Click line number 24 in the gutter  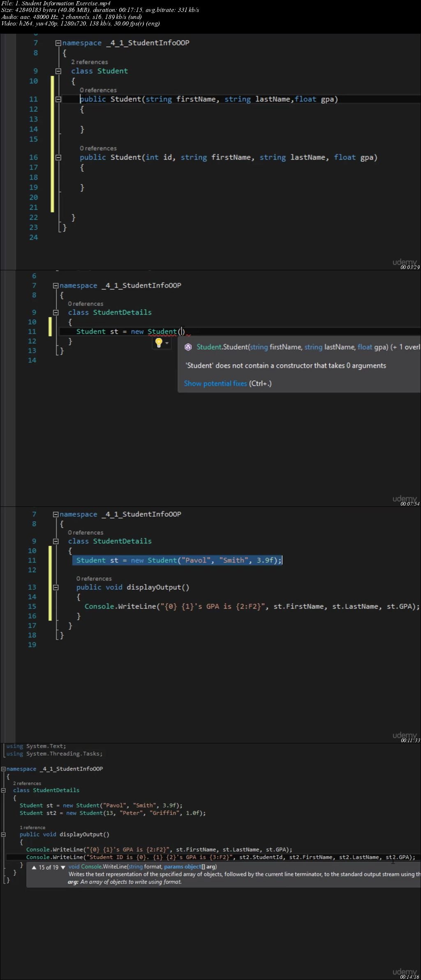(33, 237)
